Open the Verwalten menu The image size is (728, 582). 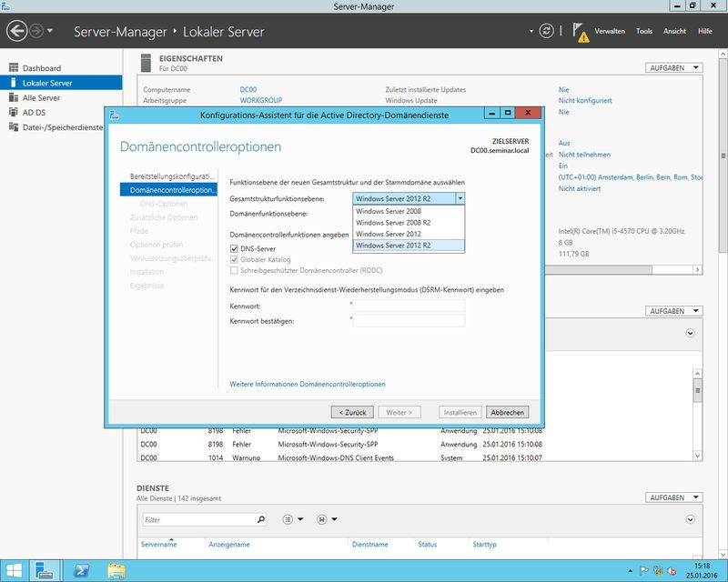click(x=609, y=31)
